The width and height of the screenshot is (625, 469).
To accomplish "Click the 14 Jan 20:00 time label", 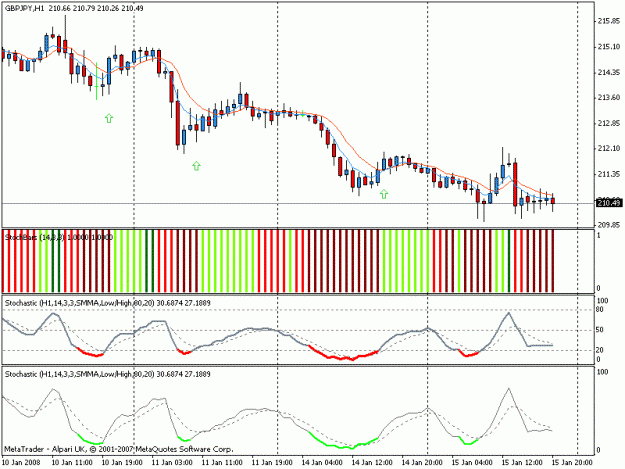I will (x=422, y=463).
